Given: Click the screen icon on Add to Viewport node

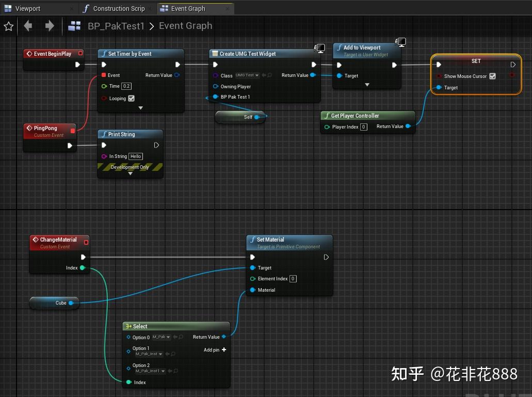Looking at the screenshot, I should click(401, 42).
